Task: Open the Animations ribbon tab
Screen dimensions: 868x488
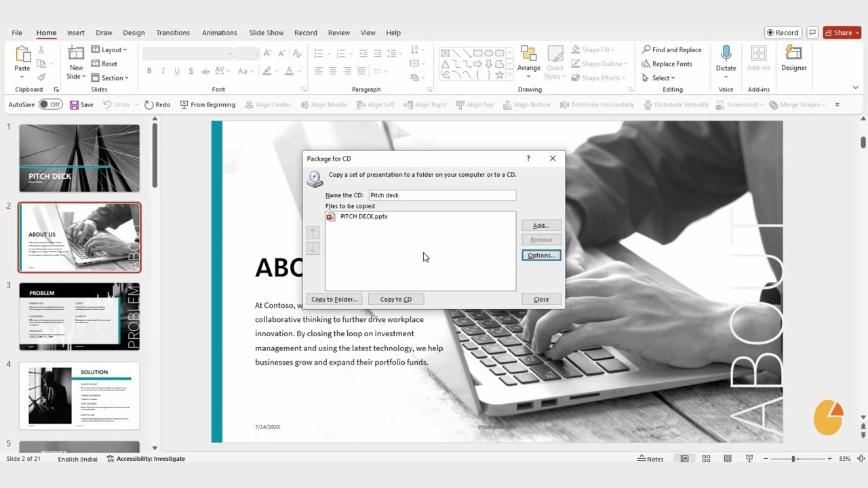Action: [x=220, y=33]
